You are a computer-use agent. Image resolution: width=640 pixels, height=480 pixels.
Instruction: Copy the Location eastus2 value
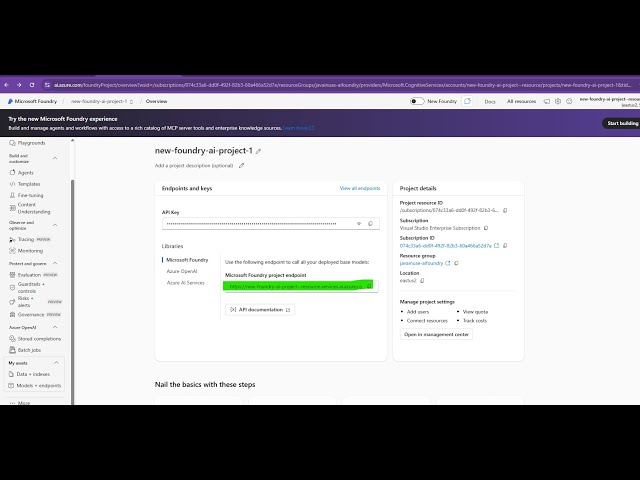point(422,281)
